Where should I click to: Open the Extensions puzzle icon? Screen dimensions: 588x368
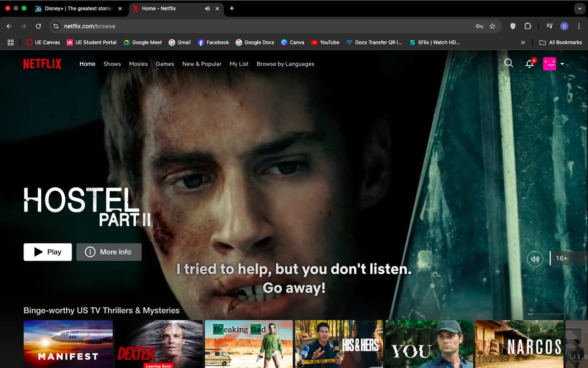tap(528, 26)
